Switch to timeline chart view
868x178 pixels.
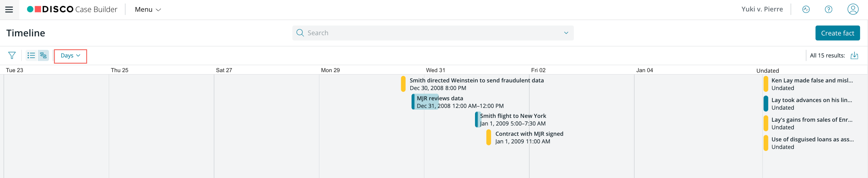[x=43, y=55]
